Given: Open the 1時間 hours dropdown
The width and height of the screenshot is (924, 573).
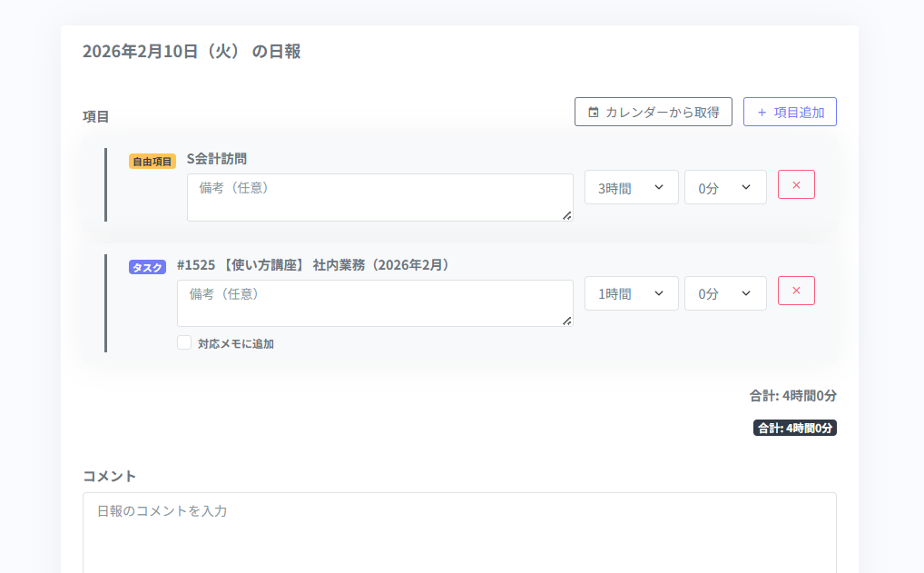Looking at the screenshot, I should pos(631,293).
